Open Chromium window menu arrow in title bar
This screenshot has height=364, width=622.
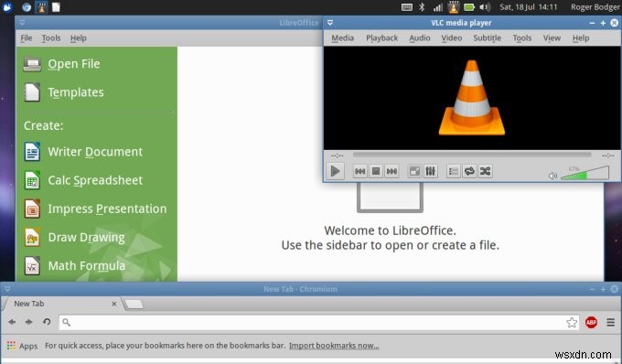[7, 289]
